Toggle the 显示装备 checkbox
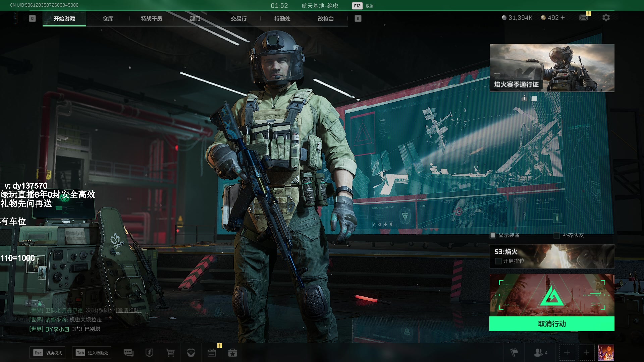The width and height of the screenshot is (644, 362). point(493,235)
